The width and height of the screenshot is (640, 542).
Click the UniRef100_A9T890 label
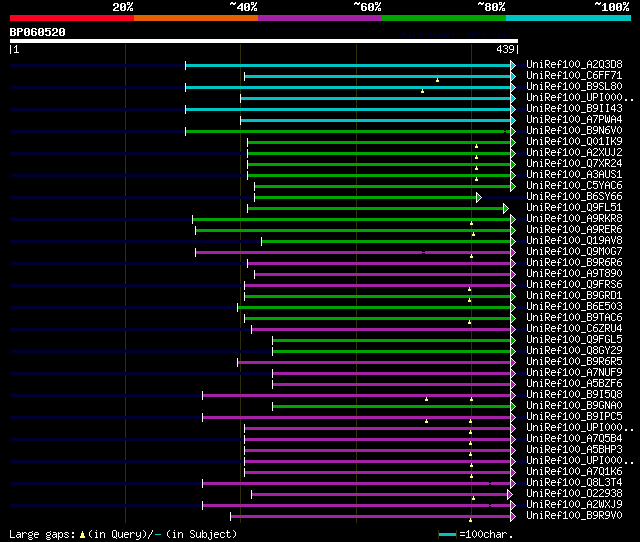pyautogui.click(x=574, y=274)
